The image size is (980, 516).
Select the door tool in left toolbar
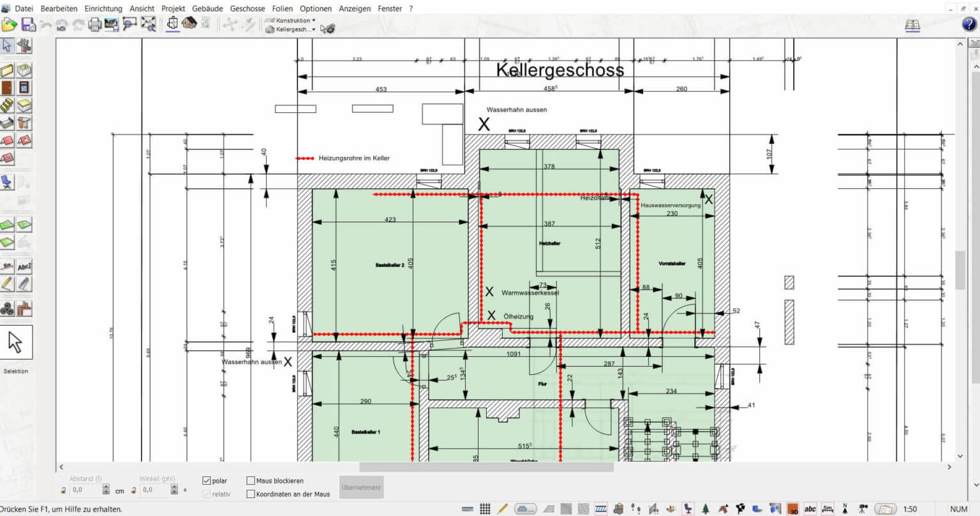coord(7,87)
